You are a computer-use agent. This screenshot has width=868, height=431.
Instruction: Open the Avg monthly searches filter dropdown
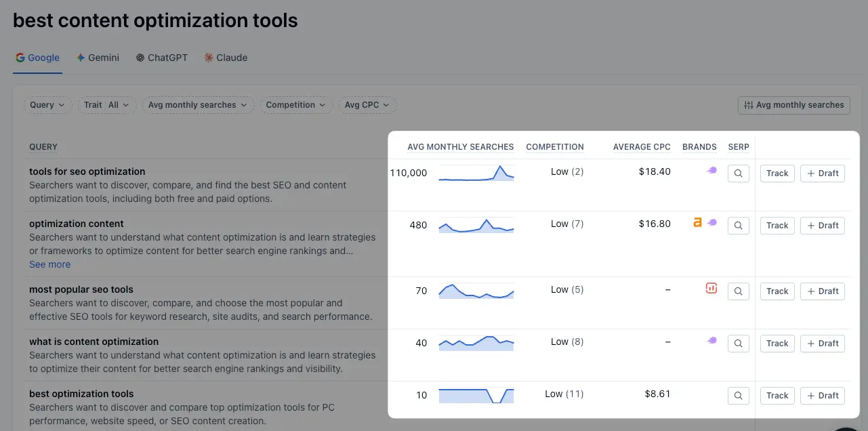[x=199, y=105]
